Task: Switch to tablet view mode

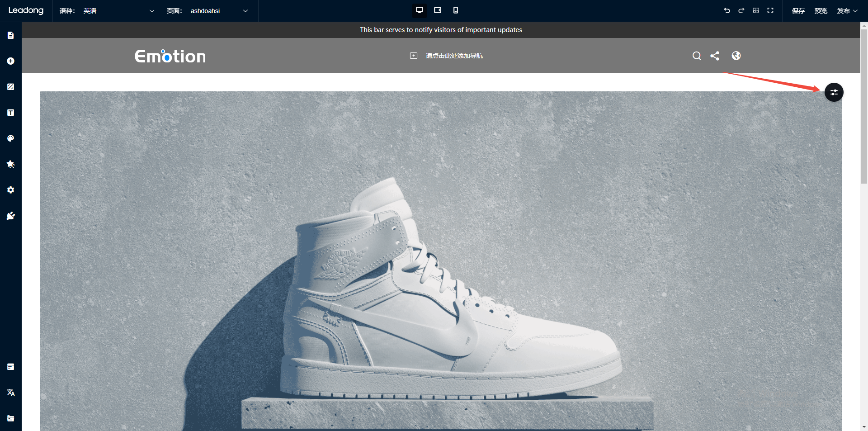Action: (438, 10)
